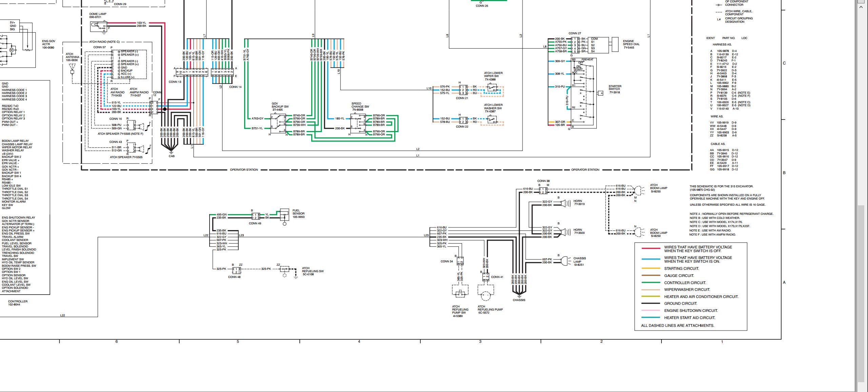Click the 'ENGINE SHUTDOWN CIRCUIT.' legend entry
The width and height of the screenshot is (868, 392).
(691, 311)
